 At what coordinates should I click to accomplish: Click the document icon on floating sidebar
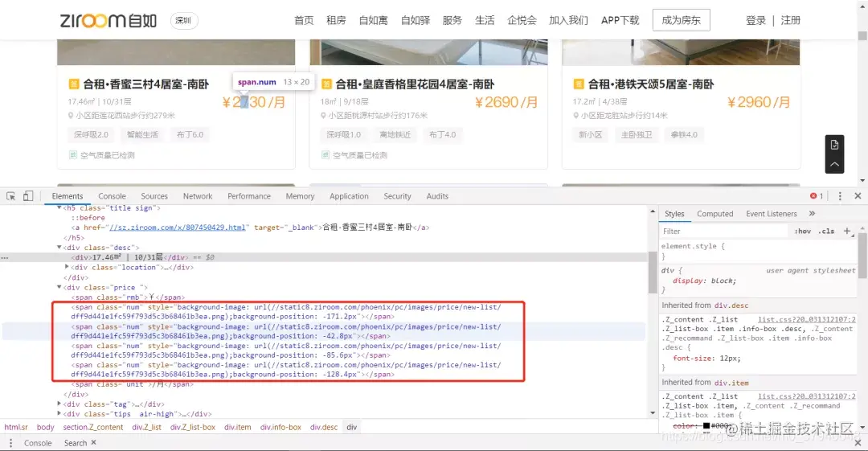pos(834,145)
